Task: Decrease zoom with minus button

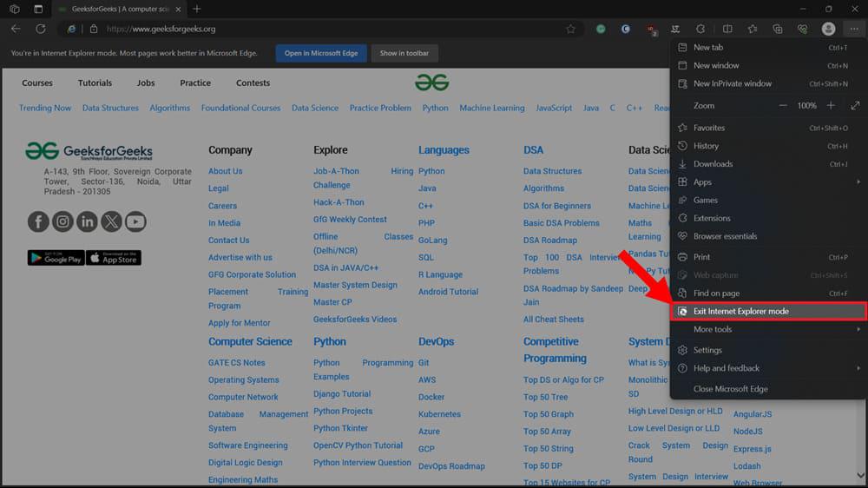Action: tap(783, 105)
